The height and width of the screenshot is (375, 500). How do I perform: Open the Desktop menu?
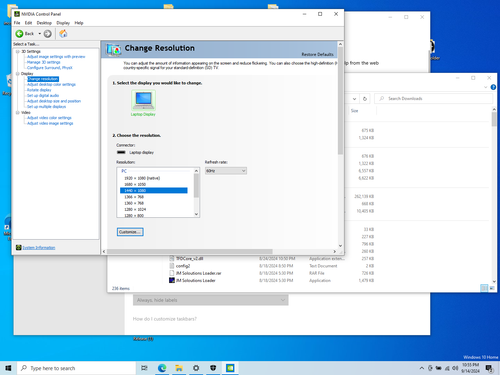click(x=44, y=23)
